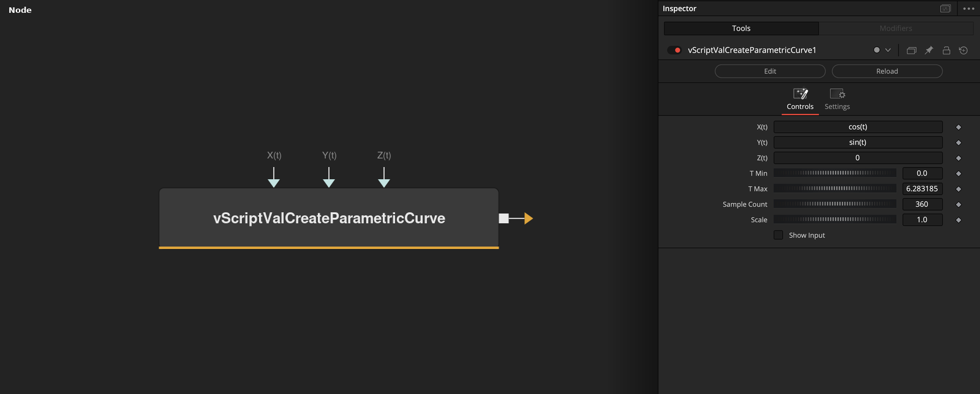Click the Y(t) field containing sin(t)
Screen dimensions: 980x394
point(858,142)
